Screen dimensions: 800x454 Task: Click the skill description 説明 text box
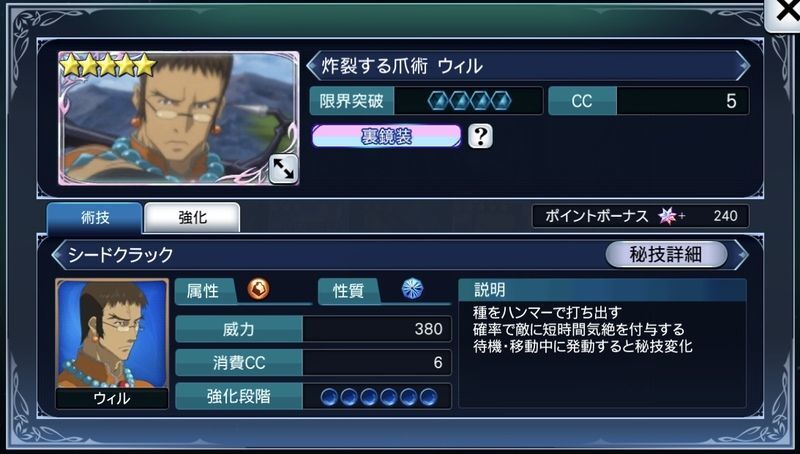click(602, 343)
